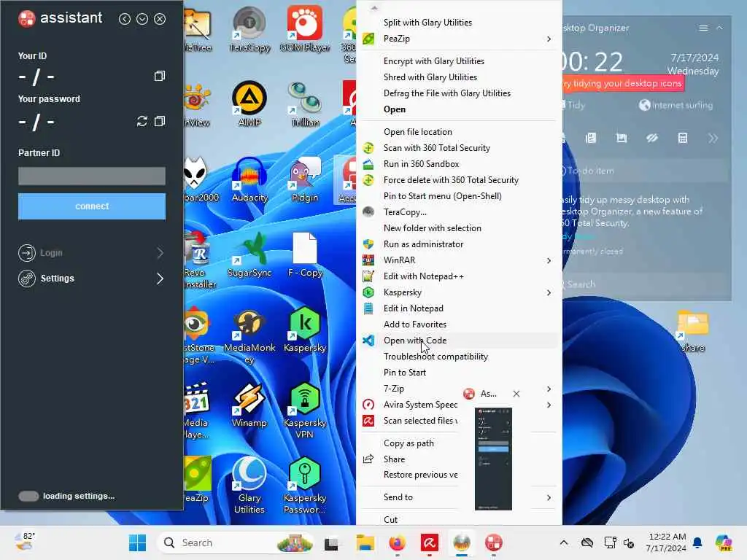Open File Explorer from the taskbar

click(x=365, y=542)
